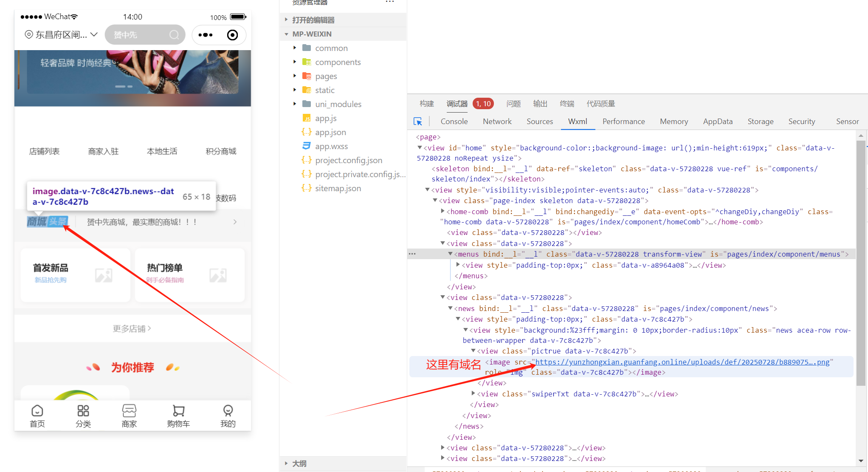Expand the common folder arrow
This screenshot has height=472, width=868.
pyautogui.click(x=295, y=48)
